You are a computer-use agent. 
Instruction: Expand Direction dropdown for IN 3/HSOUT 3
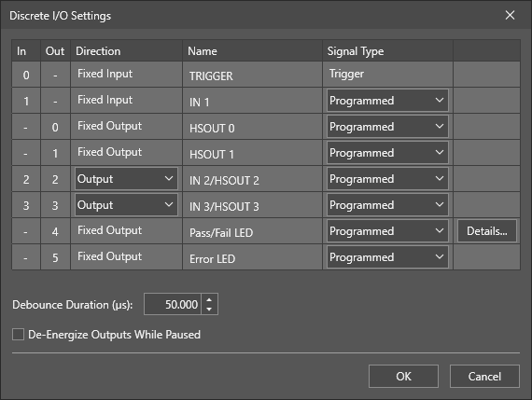pos(126,205)
